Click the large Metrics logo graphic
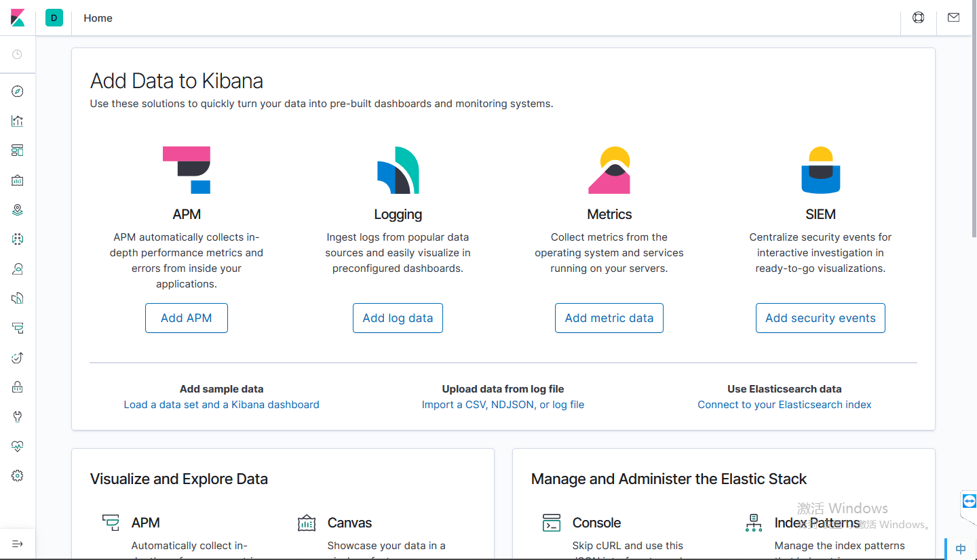This screenshot has width=977, height=560. click(609, 170)
